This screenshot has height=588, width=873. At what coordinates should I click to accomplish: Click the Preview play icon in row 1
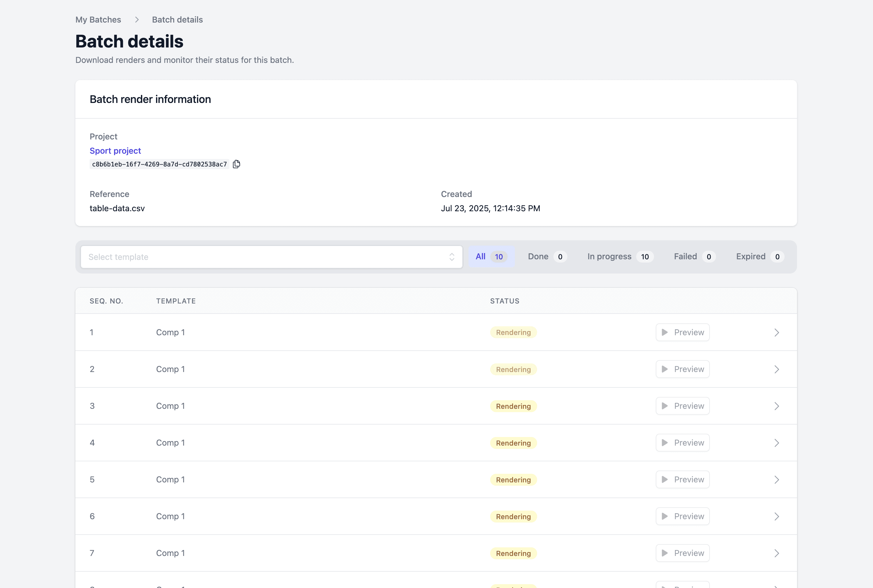(x=664, y=332)
